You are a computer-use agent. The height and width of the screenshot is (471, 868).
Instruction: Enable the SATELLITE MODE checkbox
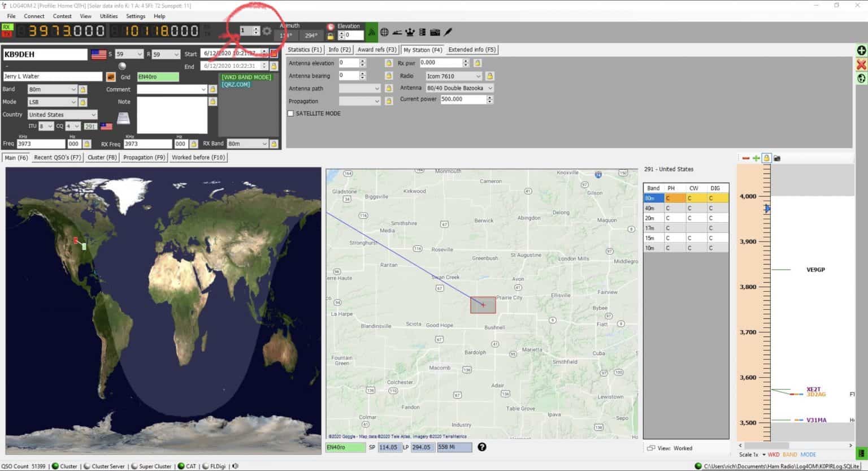click(290, 113)
